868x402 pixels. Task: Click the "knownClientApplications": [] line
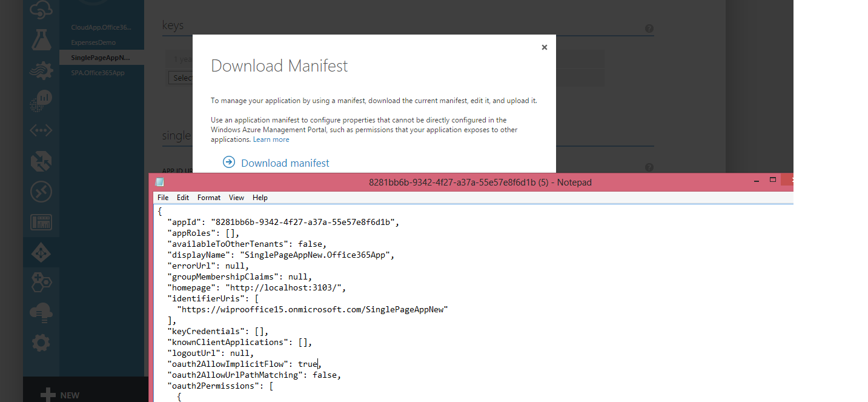point(240,342)
